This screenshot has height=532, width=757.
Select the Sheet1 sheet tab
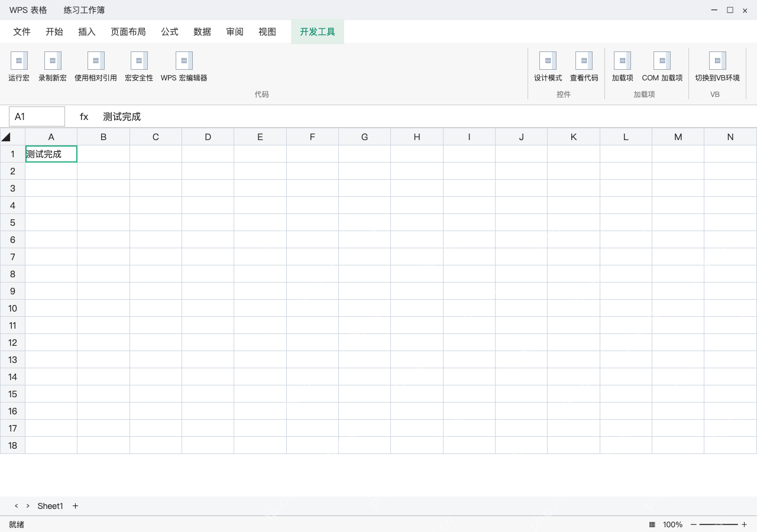point(50,506)
